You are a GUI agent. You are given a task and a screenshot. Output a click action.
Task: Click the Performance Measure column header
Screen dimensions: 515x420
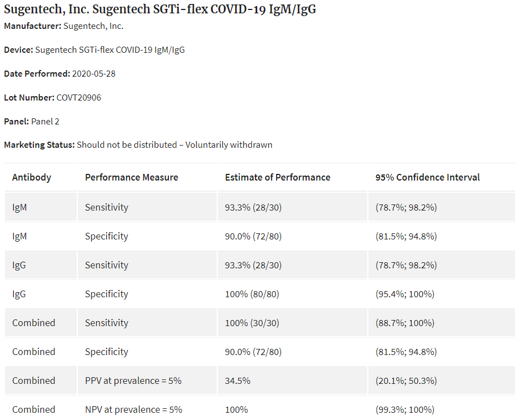(132, 178)
